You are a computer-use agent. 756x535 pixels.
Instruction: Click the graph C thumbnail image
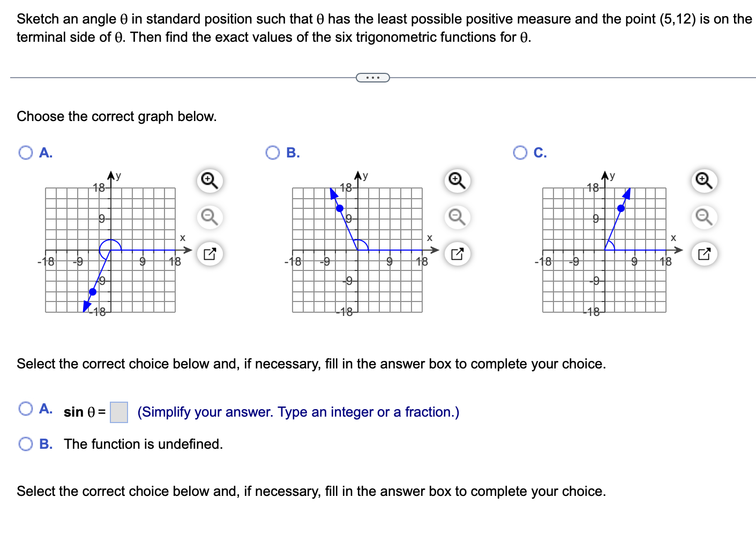coord(604,249)
